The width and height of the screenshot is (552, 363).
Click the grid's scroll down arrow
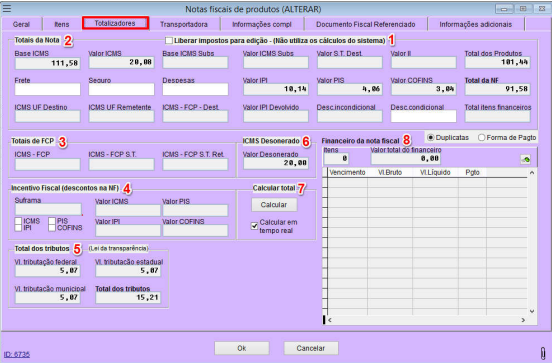click(x=532, y=311)
